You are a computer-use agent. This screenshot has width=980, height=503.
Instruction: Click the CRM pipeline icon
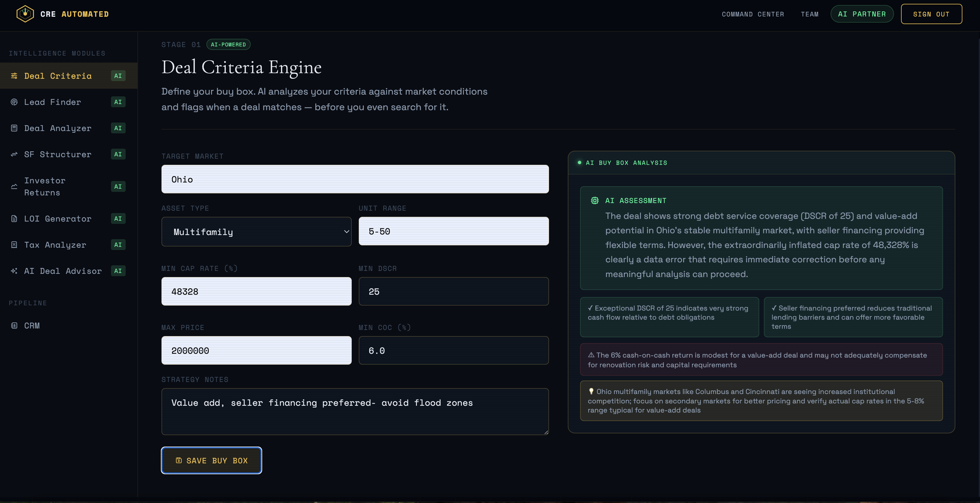click(x=14, y=326)
